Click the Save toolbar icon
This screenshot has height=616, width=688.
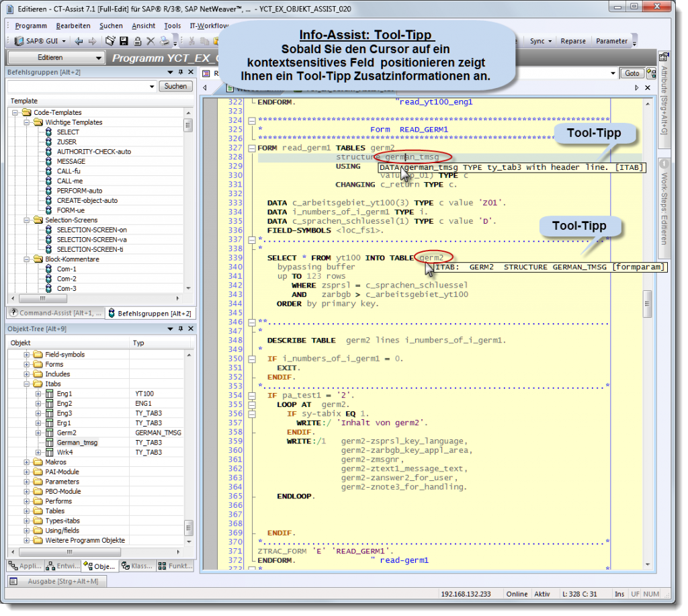(124, 40)
